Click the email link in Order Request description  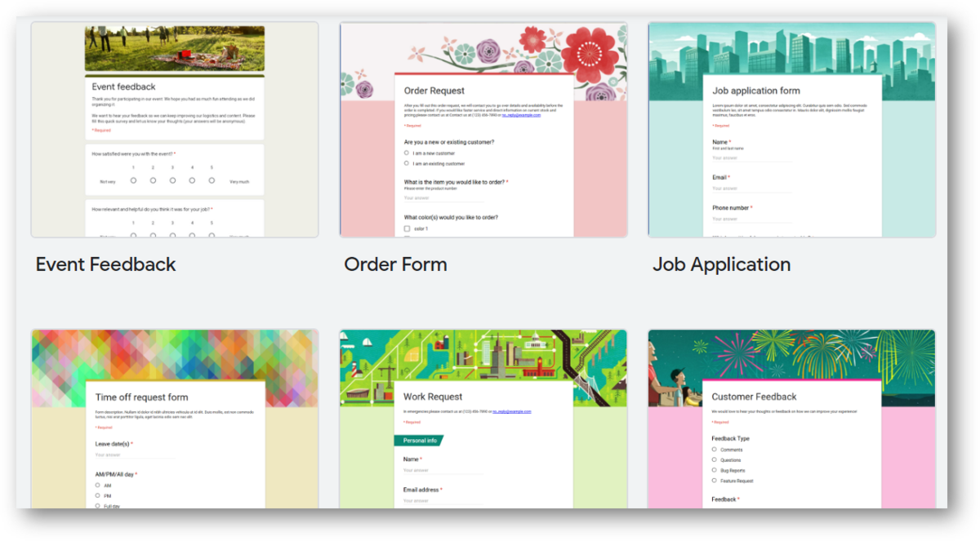tap(521, 115)
